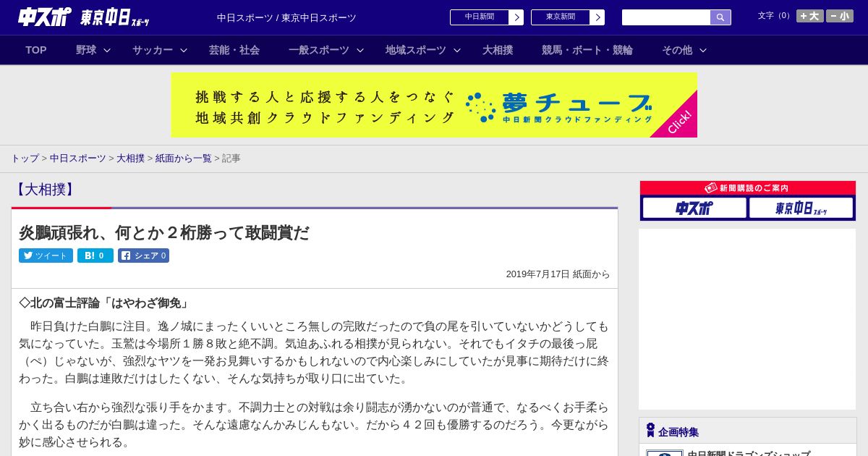Share article via ツイート button
The height and width of the screenshot is (456, 868).
pos(46,256)
